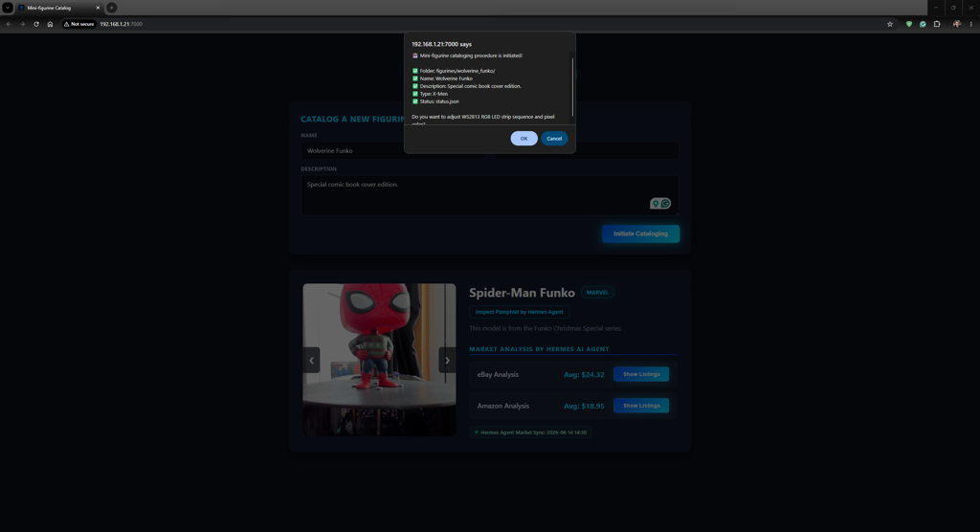Open the Extensions puzzle menu

click(937, 24)
